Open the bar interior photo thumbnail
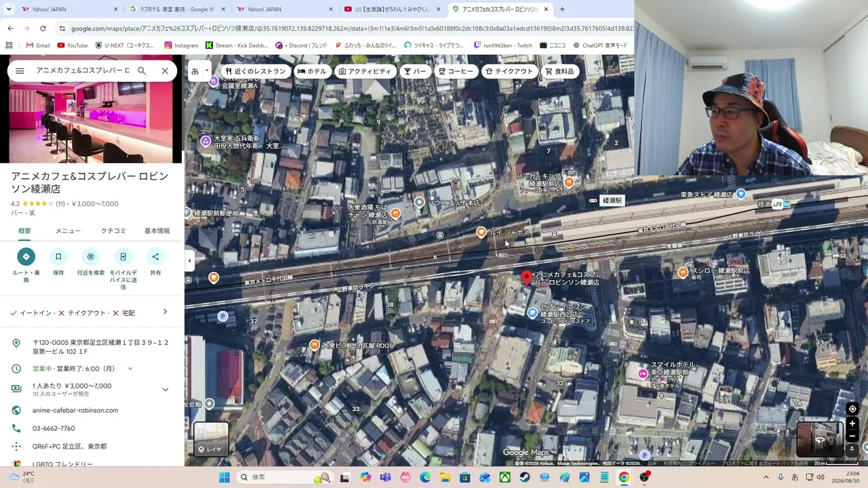 [91, 123]
